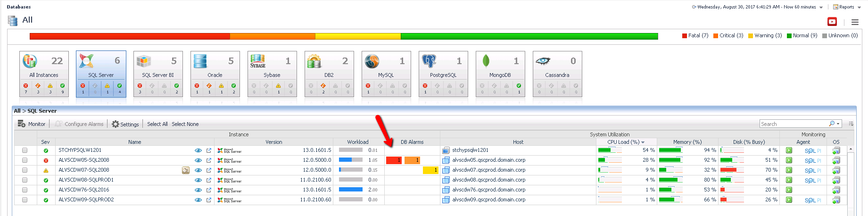Screen dimensions: 868x216
Task: Expand the time range dropdown
Action: (x=821, y=8)
